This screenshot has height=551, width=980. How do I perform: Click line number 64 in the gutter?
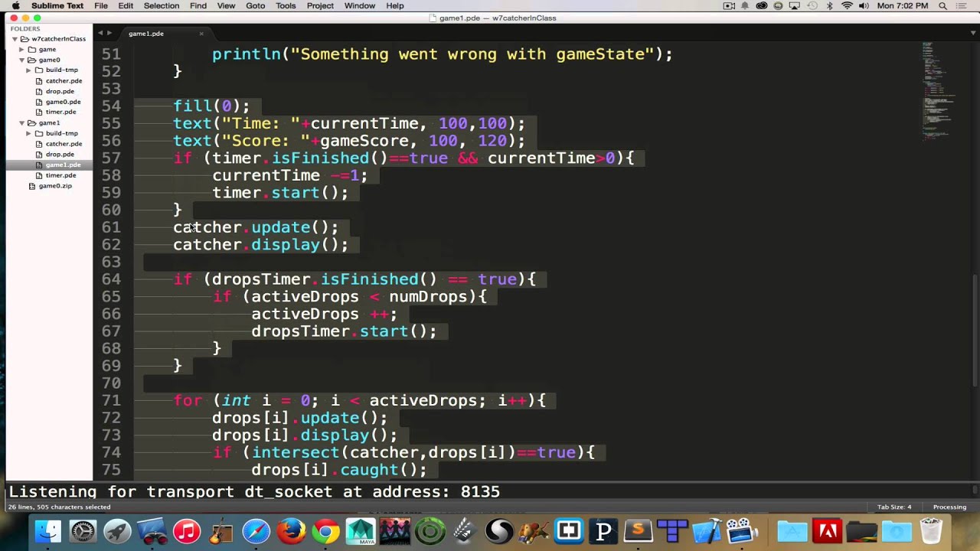point(111,279)
